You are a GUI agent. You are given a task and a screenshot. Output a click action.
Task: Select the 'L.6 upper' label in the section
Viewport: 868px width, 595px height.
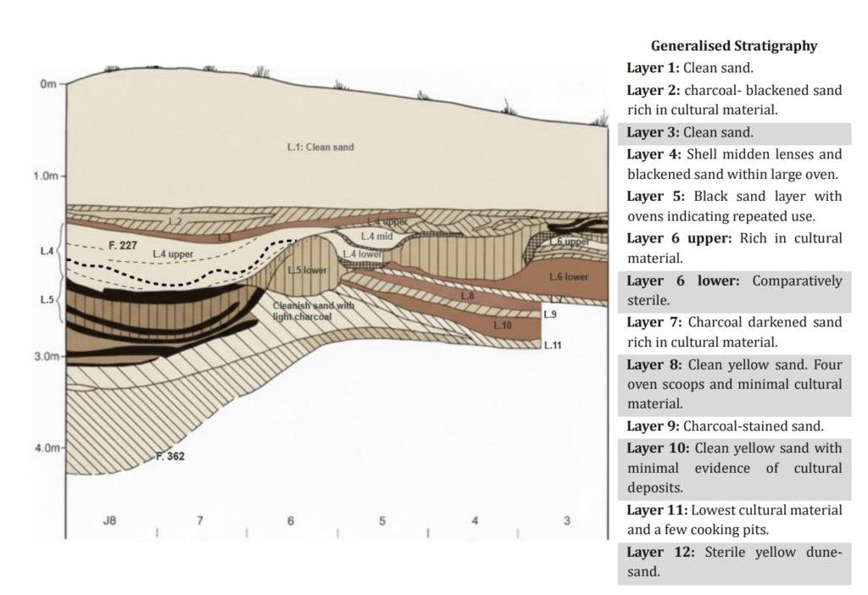pyautogui.click(x=569, y=242)
